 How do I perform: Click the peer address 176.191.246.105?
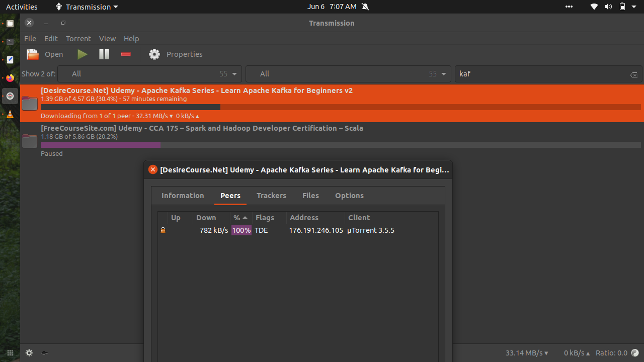[316, 230]
